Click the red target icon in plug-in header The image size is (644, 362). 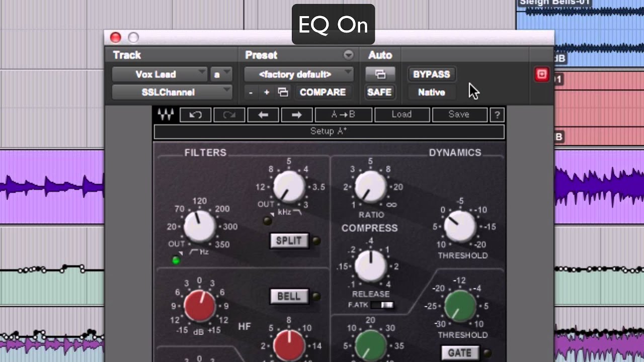pos(542,74)
